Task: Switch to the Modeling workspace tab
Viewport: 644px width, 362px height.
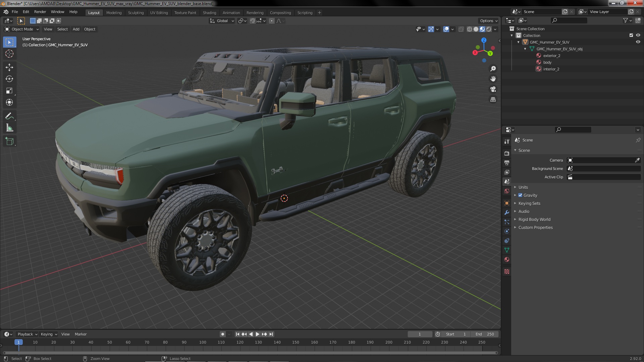Action: click(114, 12)
